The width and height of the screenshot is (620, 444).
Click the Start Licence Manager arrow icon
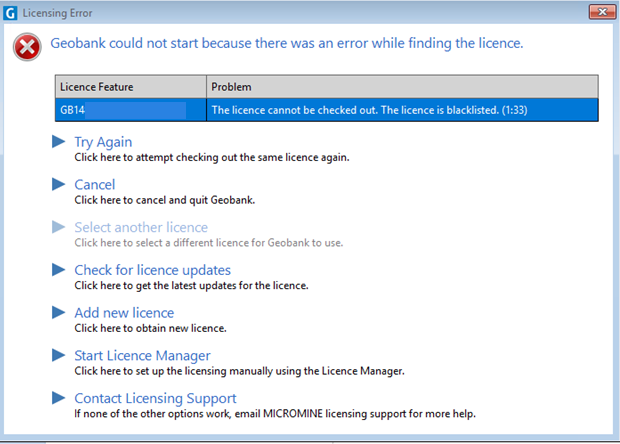(x=58, y=355)
